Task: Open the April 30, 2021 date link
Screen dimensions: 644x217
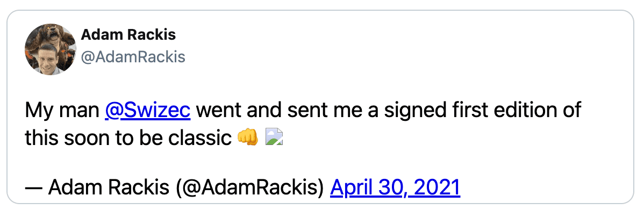Action: point(395,187)
